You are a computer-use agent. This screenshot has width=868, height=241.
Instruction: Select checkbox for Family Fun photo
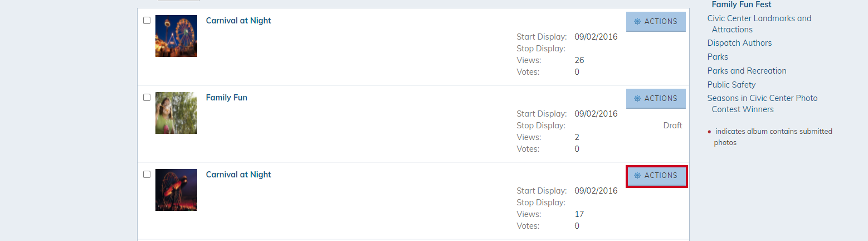pyautogui.click(x=147, y=98)
